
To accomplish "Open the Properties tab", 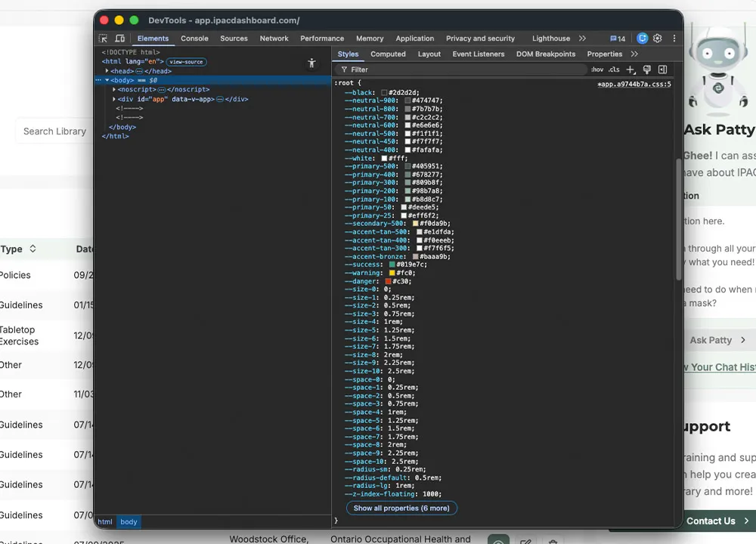I will coord(605,54).
